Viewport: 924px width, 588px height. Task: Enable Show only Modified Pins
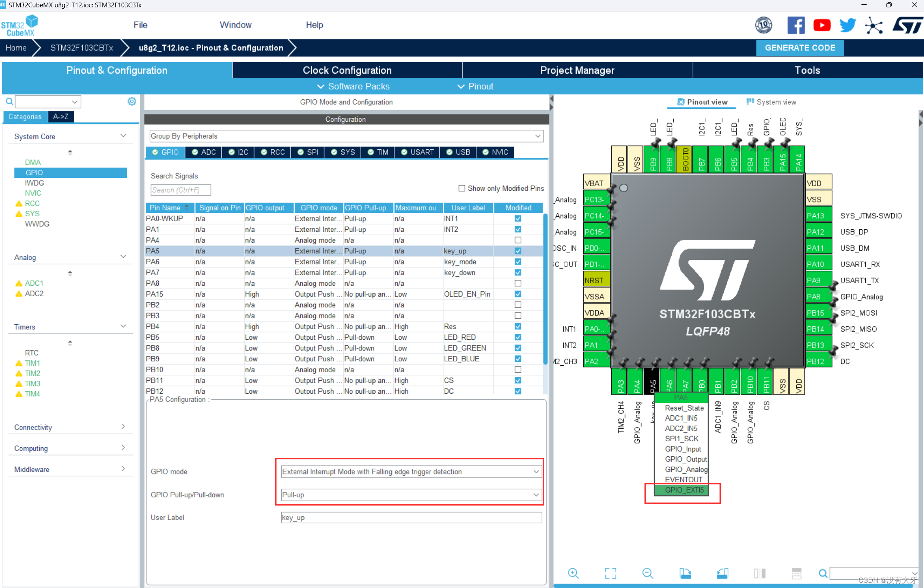462,188
